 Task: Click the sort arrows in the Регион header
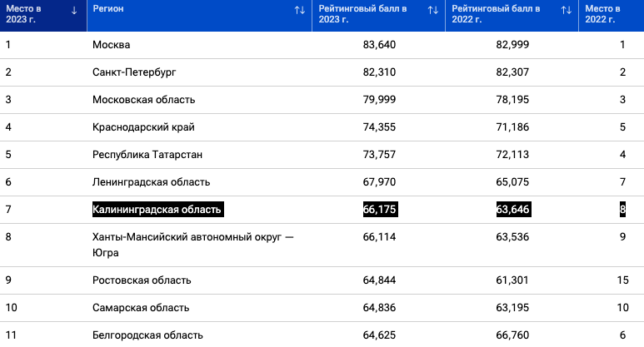[x=300, y=10]
